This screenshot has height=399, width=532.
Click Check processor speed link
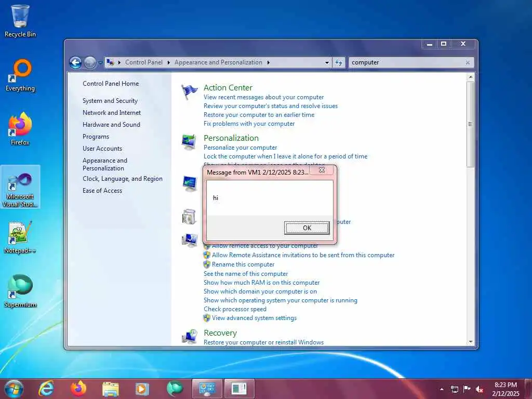[x=235, y=309]
